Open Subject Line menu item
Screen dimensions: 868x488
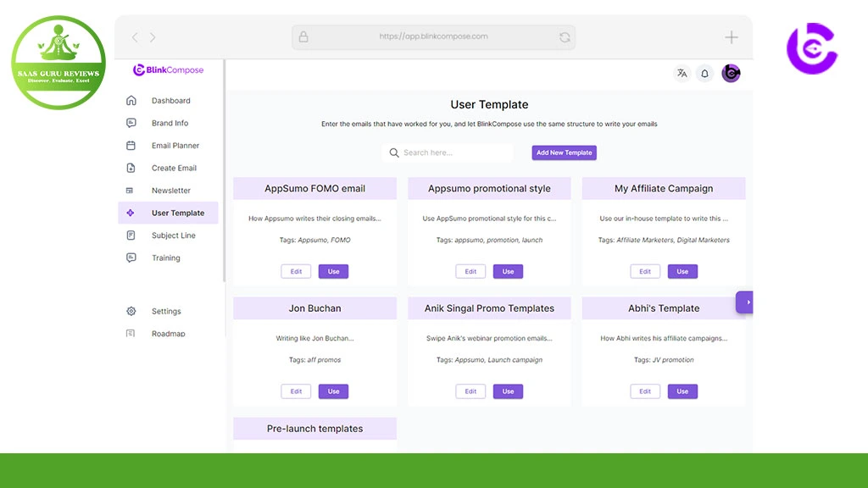pos(173,236)
